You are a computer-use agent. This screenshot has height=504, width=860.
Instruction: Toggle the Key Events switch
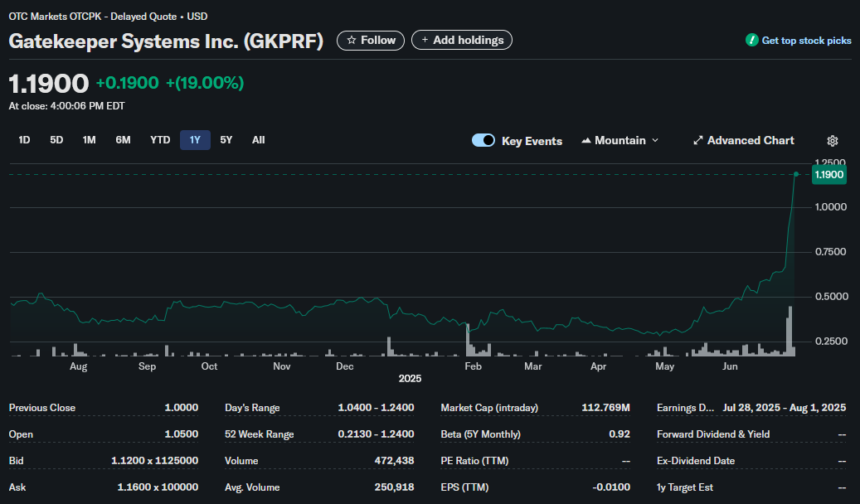tap(483, 141)
